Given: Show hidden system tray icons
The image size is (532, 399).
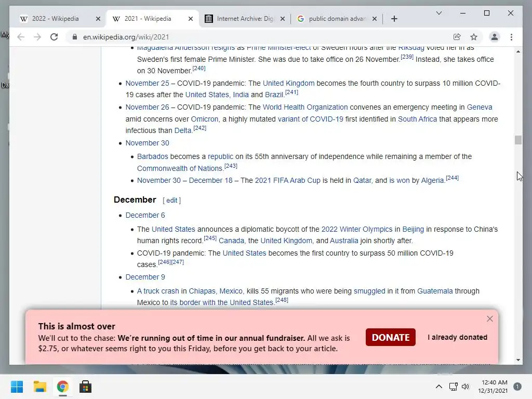Looking at the screenshot, I should (x=438, y=387).
